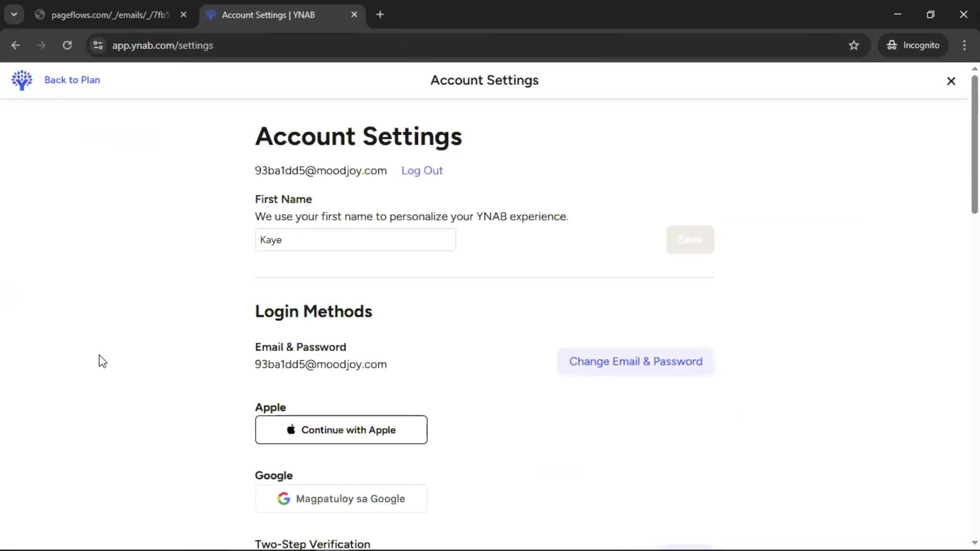Image resolution: width=980 pixels, height=551 pixels.
Task: Click the Save button for first name
Action: click(690, 239)
